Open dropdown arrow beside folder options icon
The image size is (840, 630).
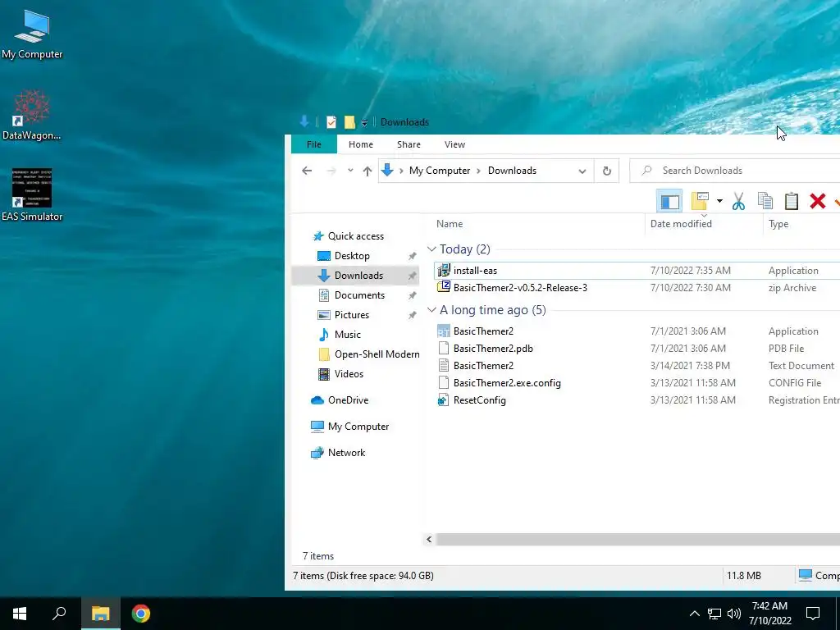pos(719,202)
